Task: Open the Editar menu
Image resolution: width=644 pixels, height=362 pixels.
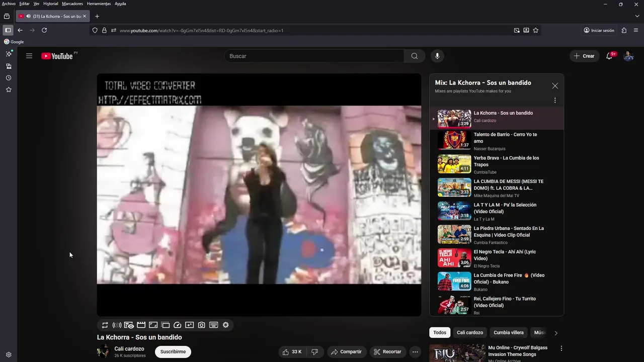Action: [24, 4]
